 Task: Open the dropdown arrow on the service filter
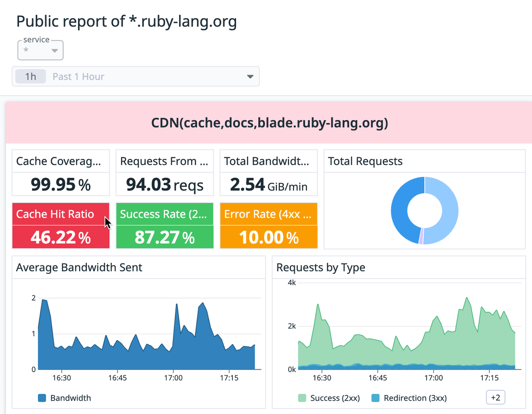[x=56, y=50]
